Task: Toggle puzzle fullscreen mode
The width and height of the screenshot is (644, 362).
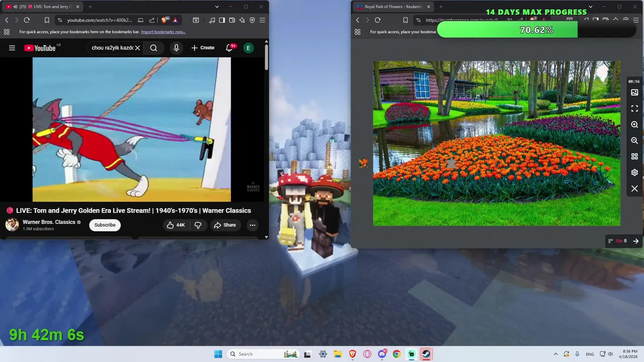Action: (634, 109)
